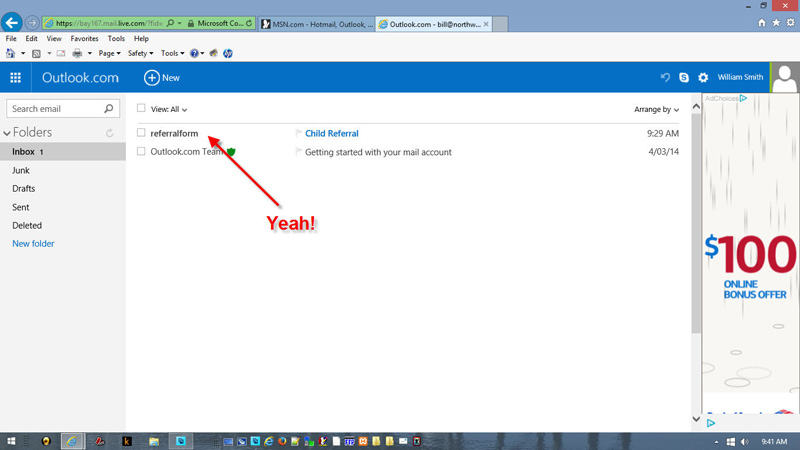The image size is (800, 450).
Task: Click the William Smith profile picture
Action: [785, 78]
